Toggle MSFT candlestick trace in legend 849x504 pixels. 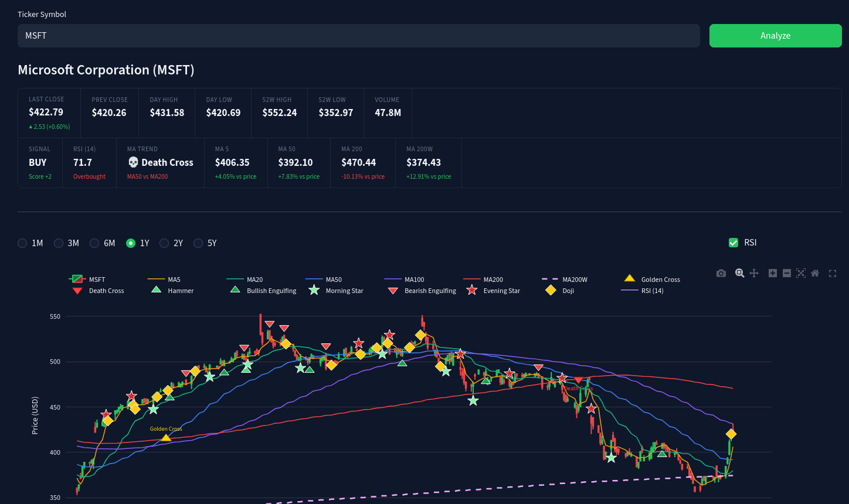coord(88,280)
